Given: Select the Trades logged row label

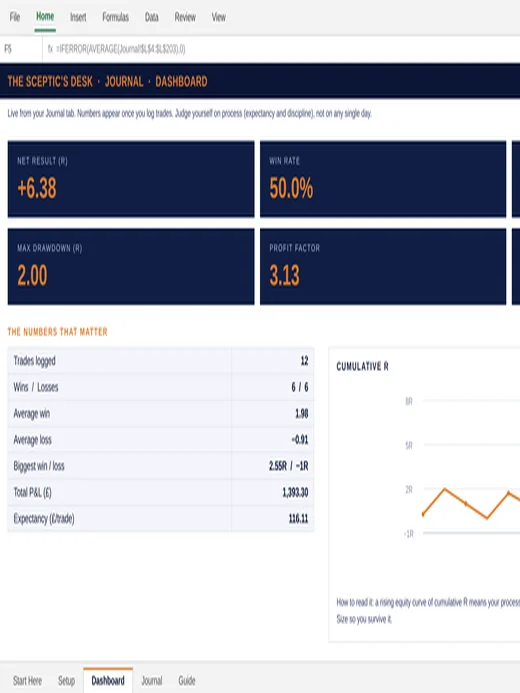Looking at the screenshot, I should click(x=34, y=361).
